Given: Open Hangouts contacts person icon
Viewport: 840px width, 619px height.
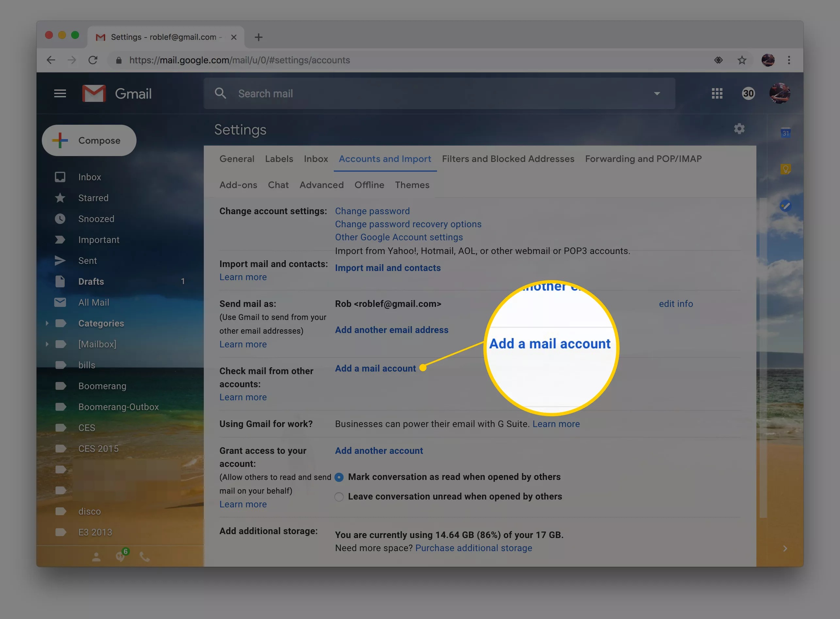Looking at the screenshot, I should [96, 557].
